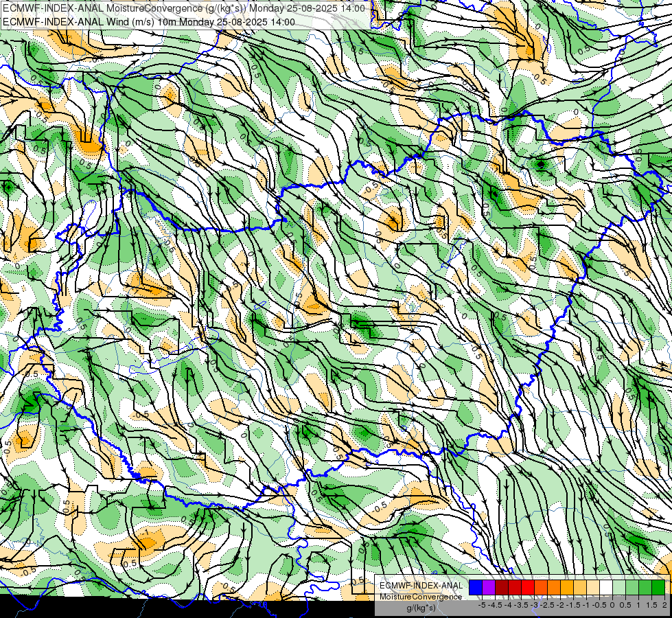This screenshot has height=618, width=672.
Task: Select the pale peach swatch left of white
Action: [592, 587]
